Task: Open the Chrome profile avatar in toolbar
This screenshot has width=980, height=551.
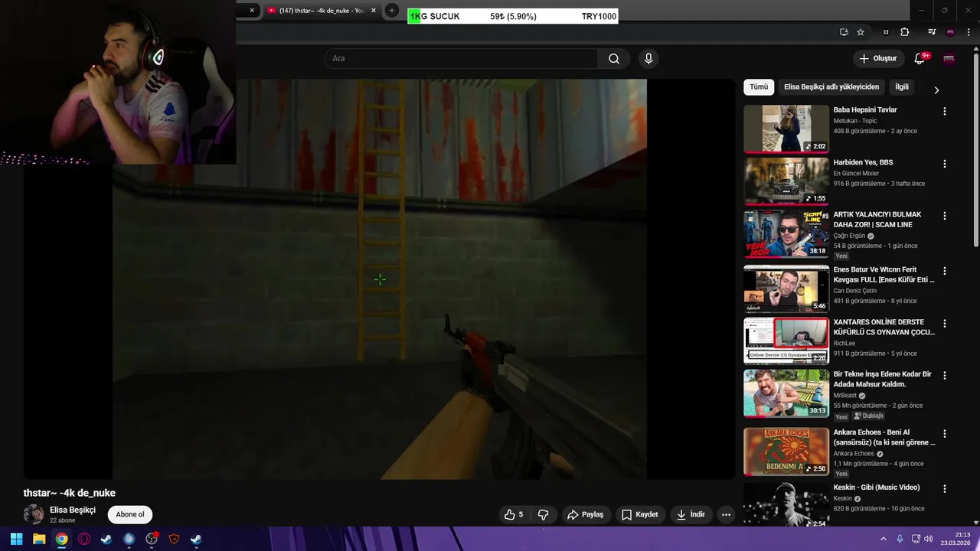Action: [x=950, y=32]
